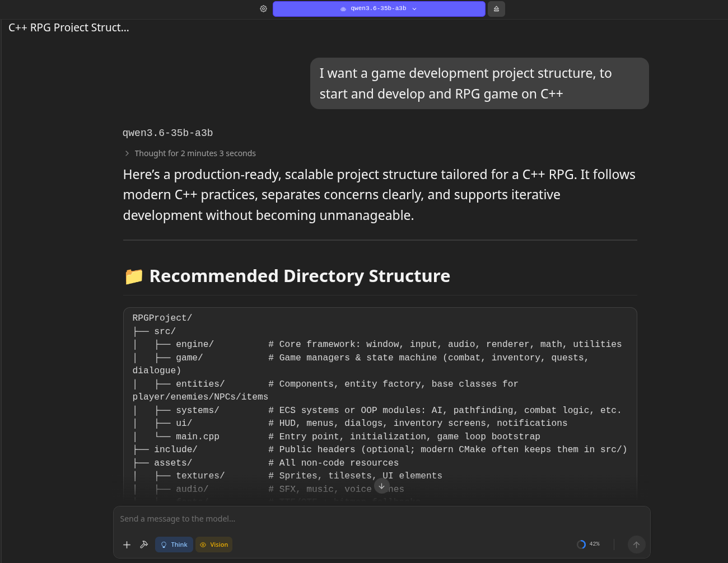Click the eject model icon
728x563 pixels.
(x=496, y=9)
